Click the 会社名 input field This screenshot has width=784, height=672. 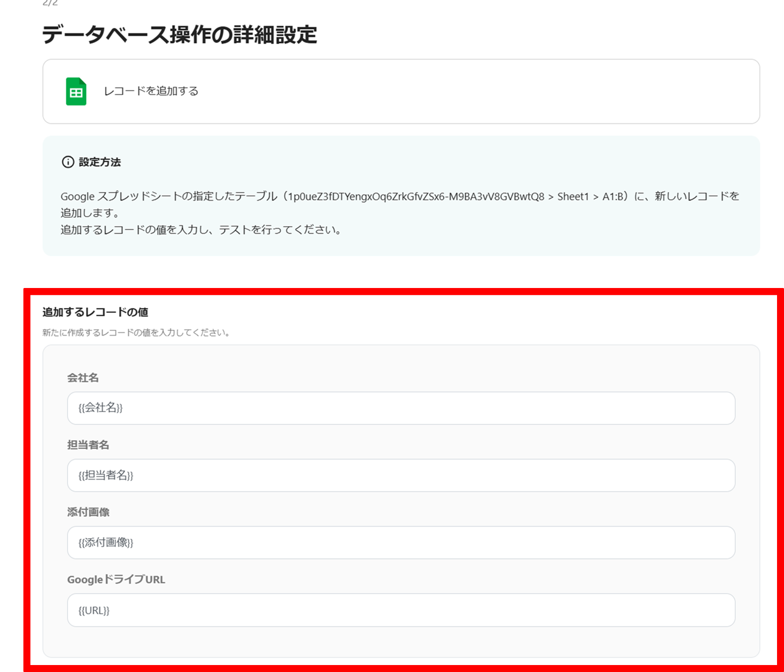pos(401,408)
